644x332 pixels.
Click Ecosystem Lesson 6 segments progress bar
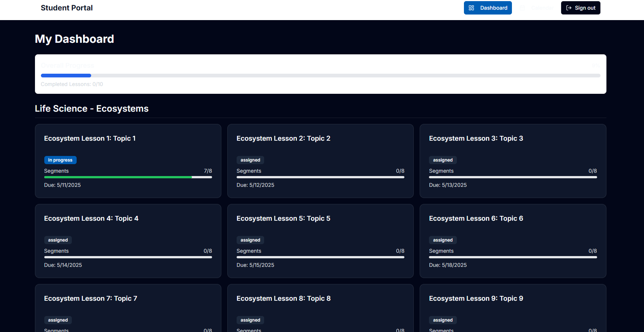pyautogui.click(x=513, y=257)
